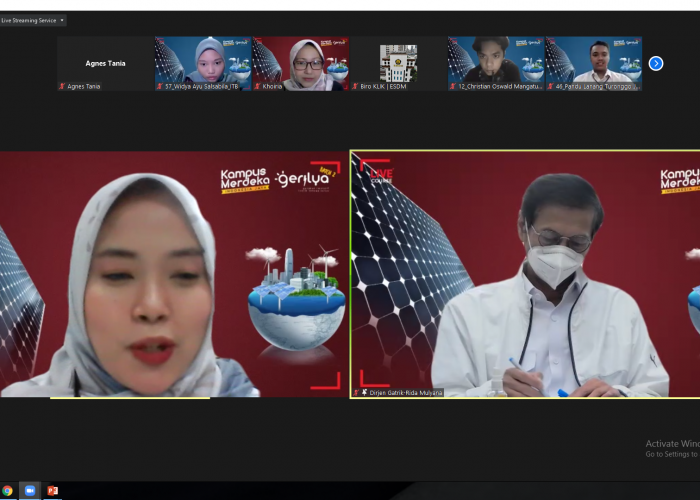
Task: Click pin icon beside Dirjen Gatrik-Rida Mulyana
Action: coord(364,392)
